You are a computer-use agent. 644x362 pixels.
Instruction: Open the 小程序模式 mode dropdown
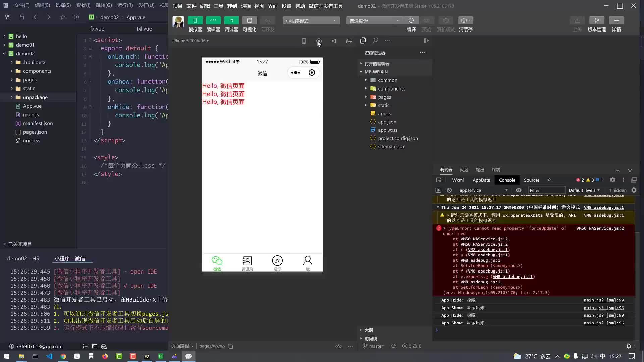pyautogui.click(x=311, y=21)
